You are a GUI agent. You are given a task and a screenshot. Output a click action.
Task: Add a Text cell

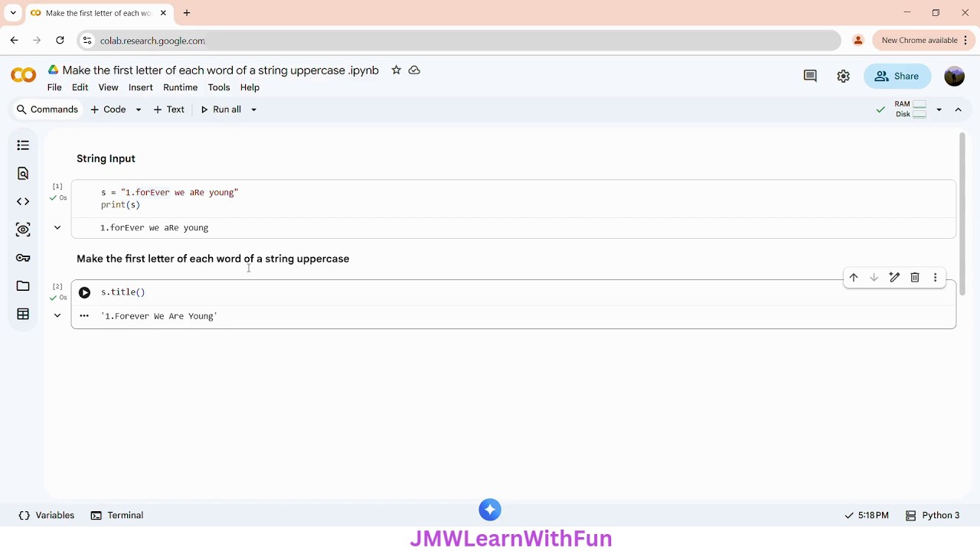point(168,109)
